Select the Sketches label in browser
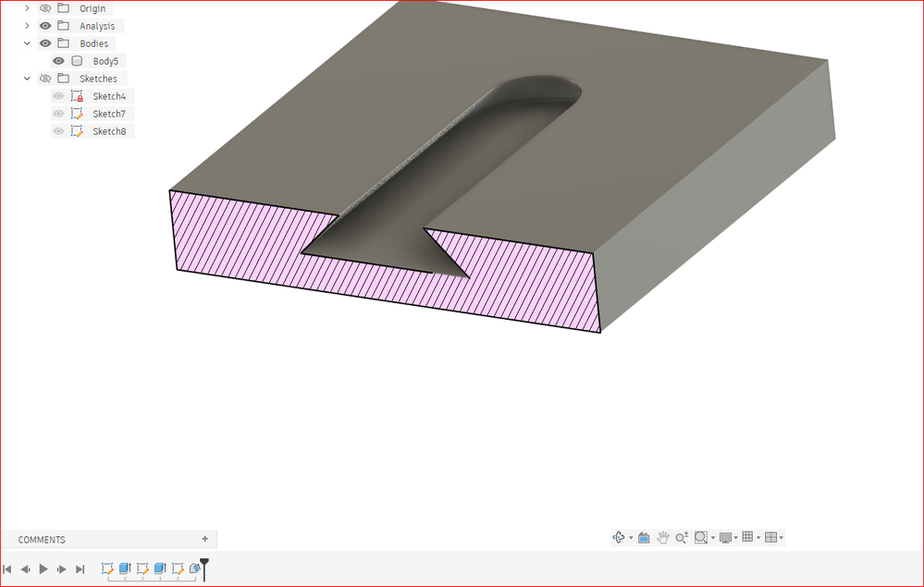This screenshot has width=924, height=587. (98, 79)
